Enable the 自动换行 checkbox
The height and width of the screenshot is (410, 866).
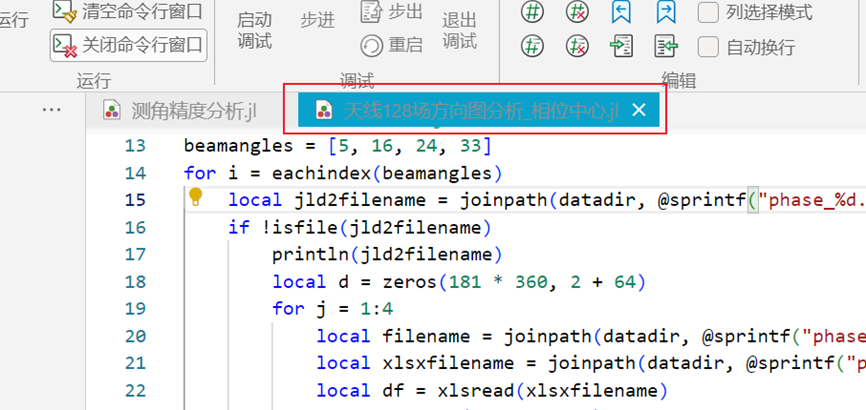[708, 47]
